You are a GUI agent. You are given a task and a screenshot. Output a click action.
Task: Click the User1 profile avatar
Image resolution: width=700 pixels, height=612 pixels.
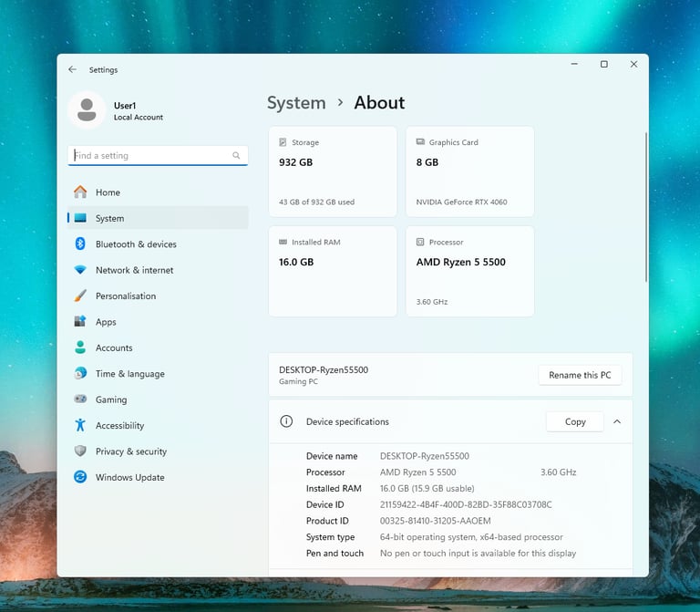[87, 109]
